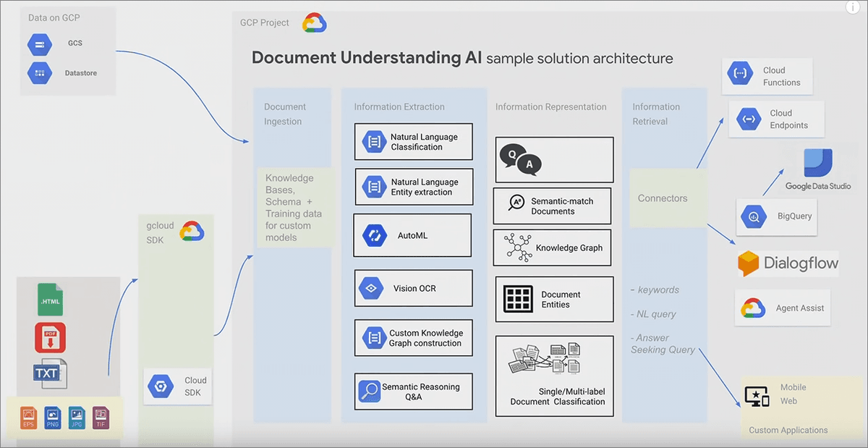This screenshot has width=868, height=448.
Task: Click the 'Data on GCP' heading
Action: click(x=54, y=17)
